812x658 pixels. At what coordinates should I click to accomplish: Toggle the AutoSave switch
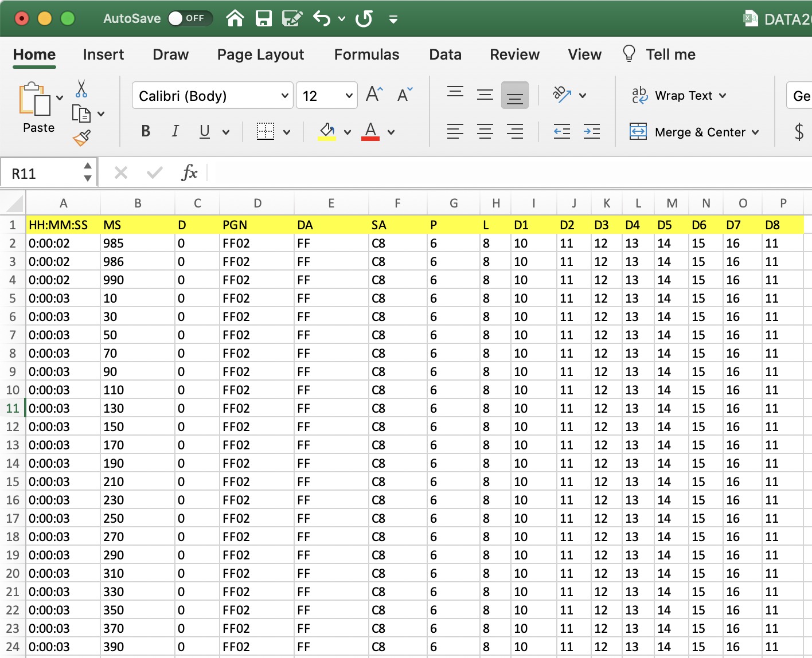(189, 18)
